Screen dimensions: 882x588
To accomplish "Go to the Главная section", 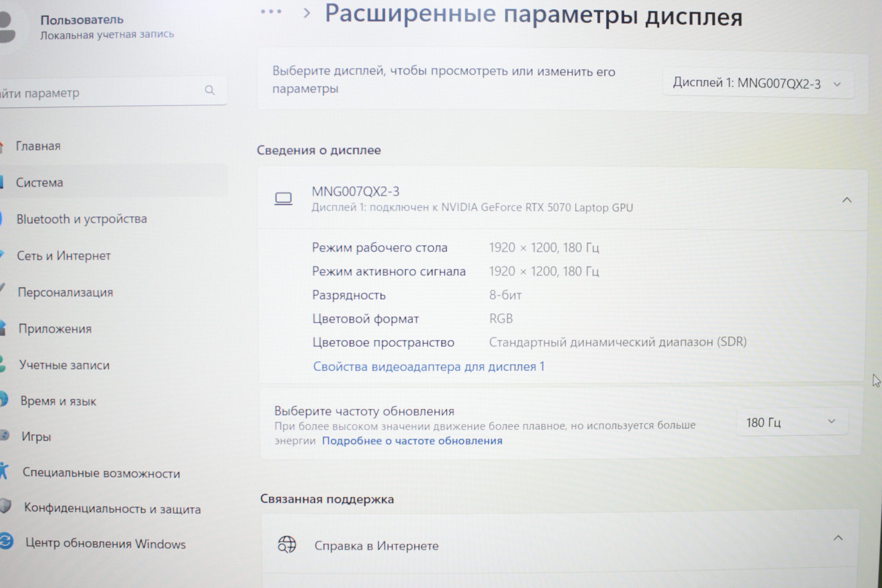I will (x=38, y=146).
